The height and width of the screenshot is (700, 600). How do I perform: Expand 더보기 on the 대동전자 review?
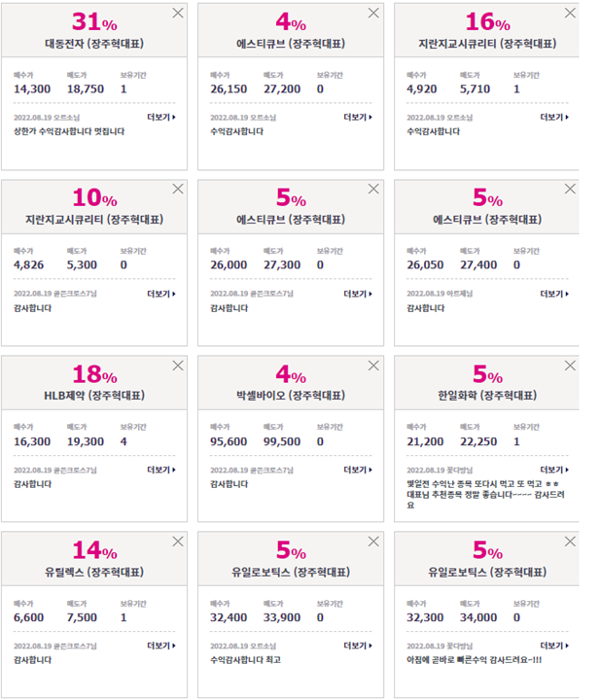coord(161,117)
